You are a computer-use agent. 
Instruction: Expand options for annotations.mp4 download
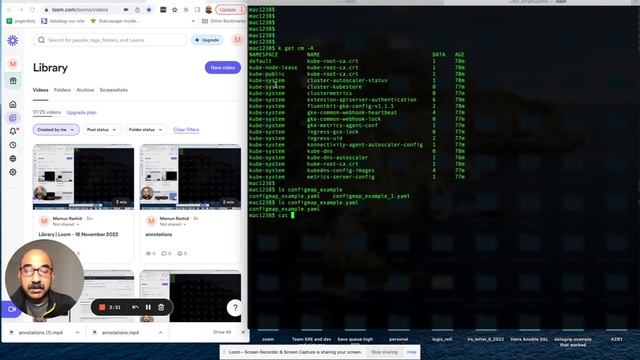pyautogui.click(x=160, y=333)
